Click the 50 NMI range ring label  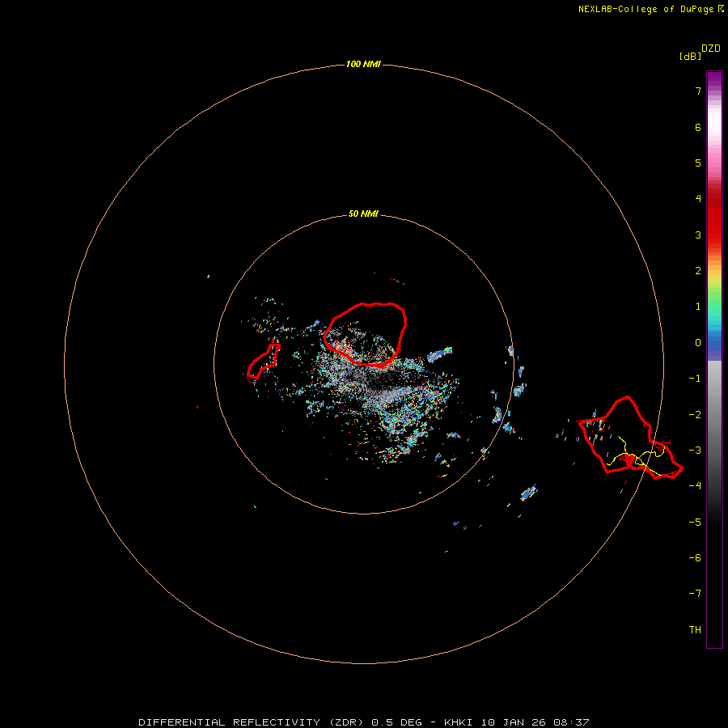point(363,214)
